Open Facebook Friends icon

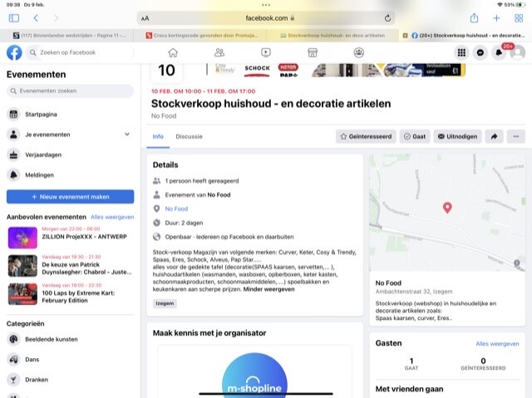click(219, 52)
